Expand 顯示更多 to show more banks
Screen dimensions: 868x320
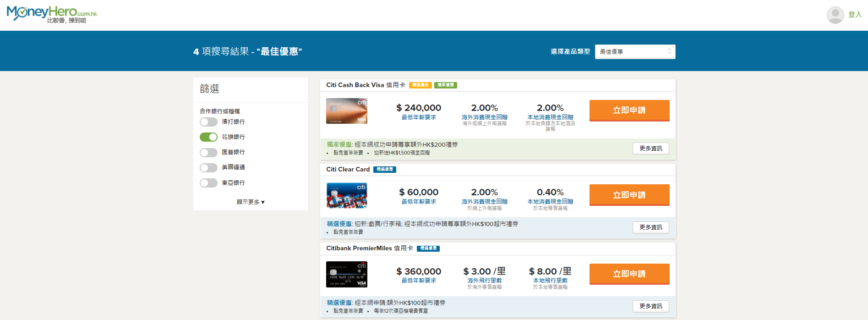point(251,202)
